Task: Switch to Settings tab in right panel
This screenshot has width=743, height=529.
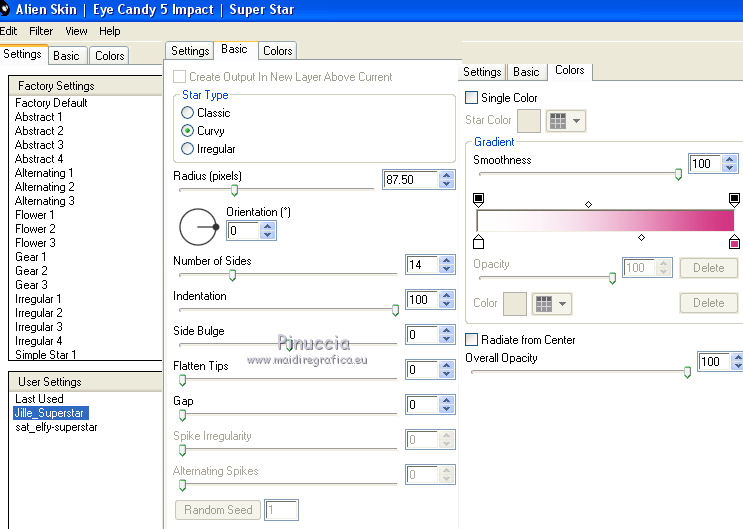Action: (482, 72)
